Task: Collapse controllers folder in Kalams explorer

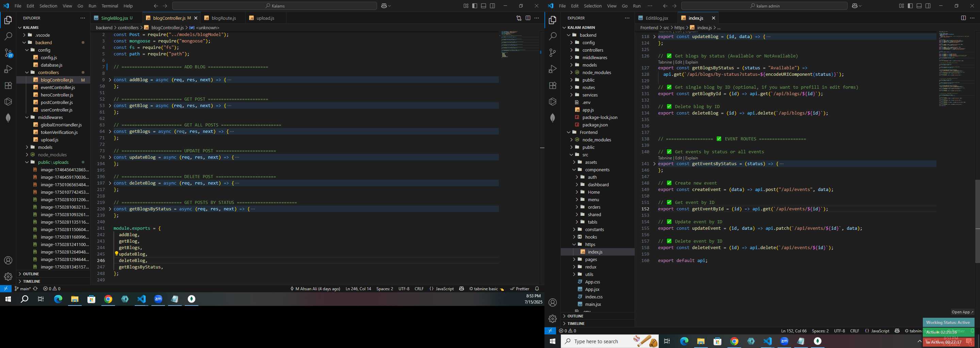Action: (x=27, y=73)
